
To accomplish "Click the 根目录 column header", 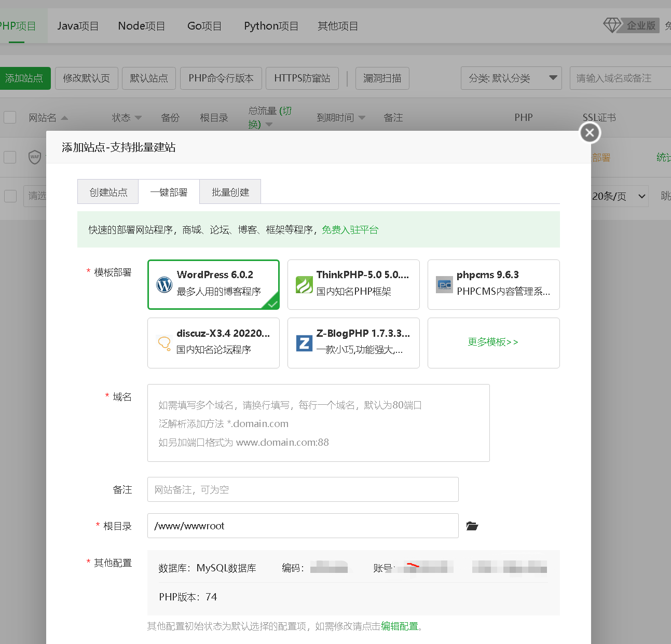I will click(214, 118).
